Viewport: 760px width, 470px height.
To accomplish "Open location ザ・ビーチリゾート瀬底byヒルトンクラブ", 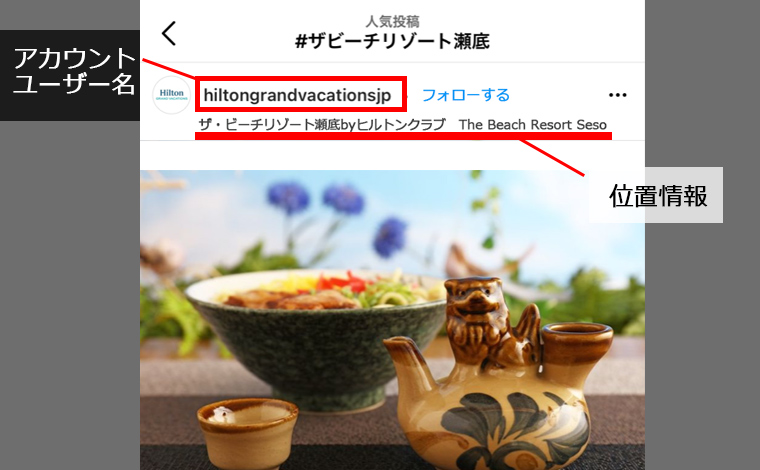I will 322,125.
